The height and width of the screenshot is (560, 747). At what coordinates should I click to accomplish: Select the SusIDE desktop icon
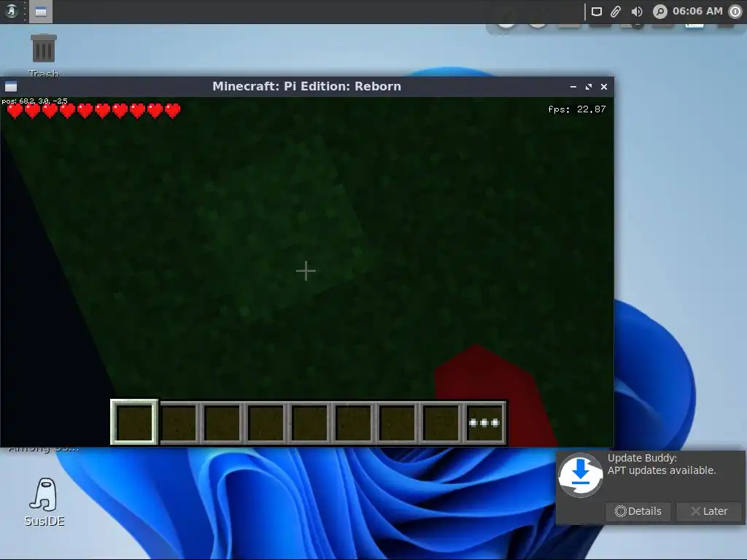[x=44, y=502]
